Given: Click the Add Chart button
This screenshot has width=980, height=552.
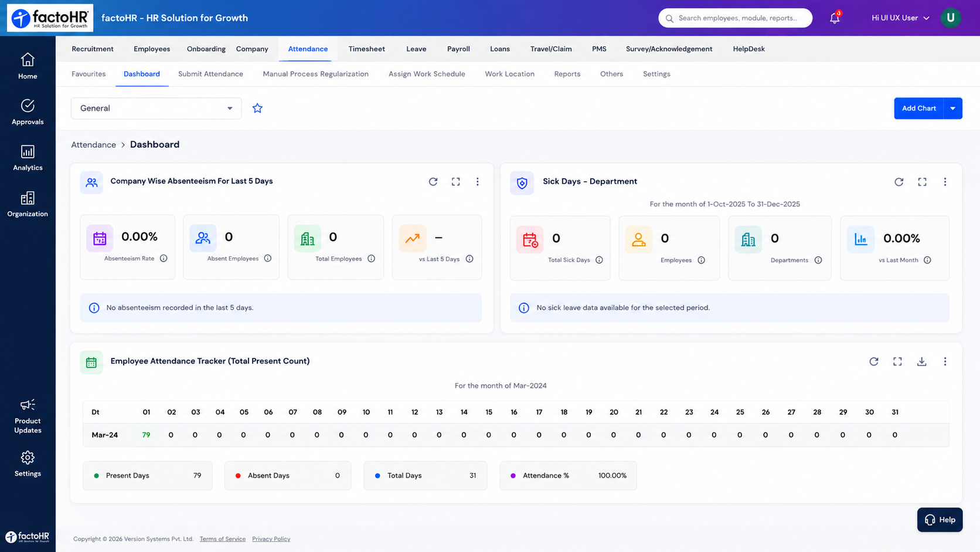Looking at the screenshot, I should click(x=919, y=108).
